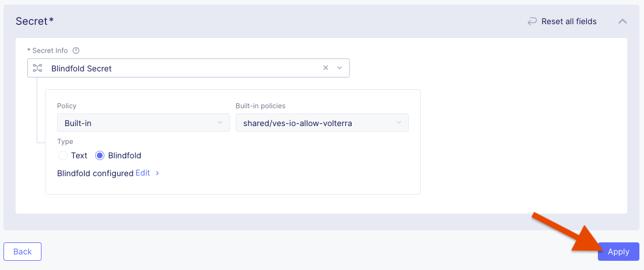
Task: Click the node icon beside Blindfold Secret
Action: 37,68
